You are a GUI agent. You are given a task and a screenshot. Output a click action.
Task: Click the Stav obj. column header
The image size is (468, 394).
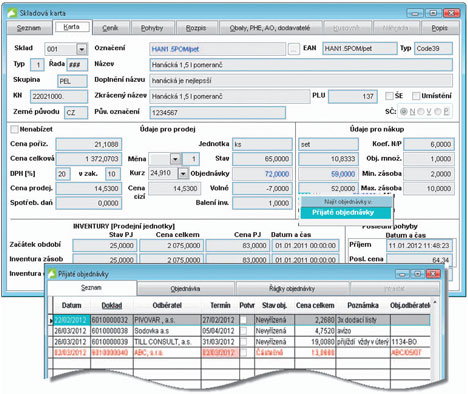tap(274, 305)
